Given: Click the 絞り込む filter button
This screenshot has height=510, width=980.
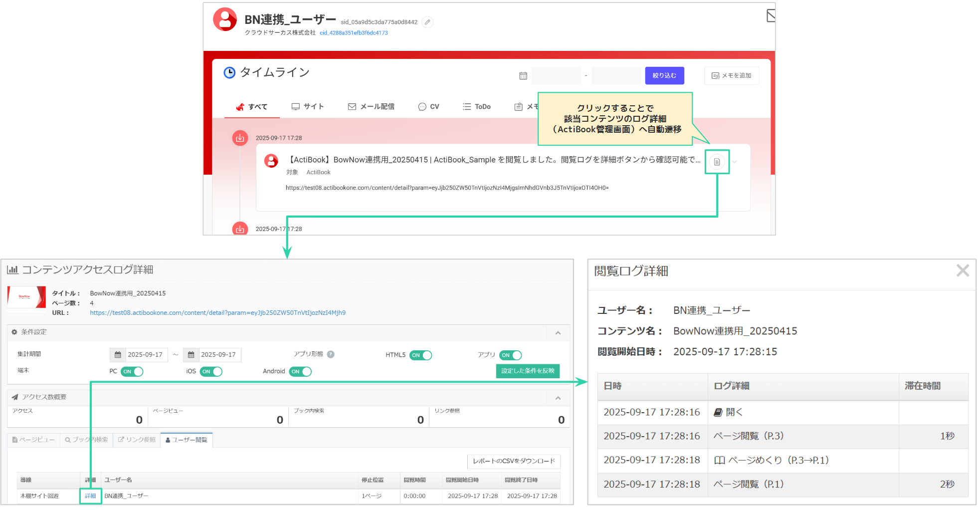Looking at the screenshot, I should click(x=664, y=76).
